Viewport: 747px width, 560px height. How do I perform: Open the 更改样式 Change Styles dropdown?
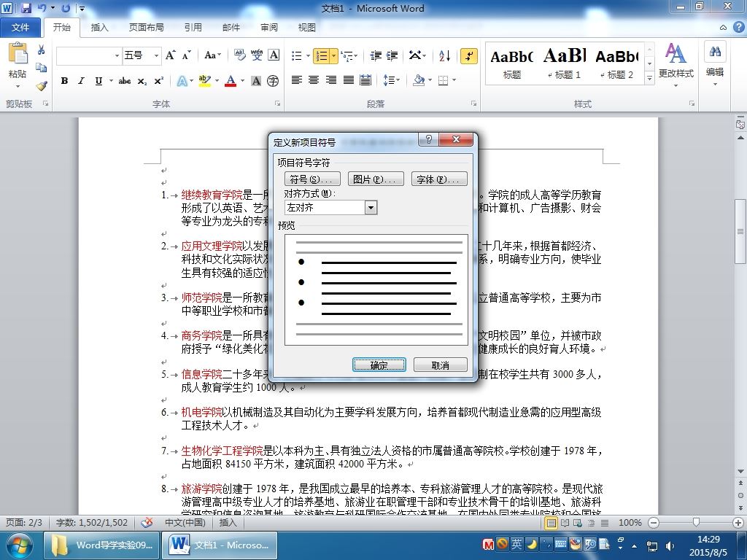[x=676, y=65]
